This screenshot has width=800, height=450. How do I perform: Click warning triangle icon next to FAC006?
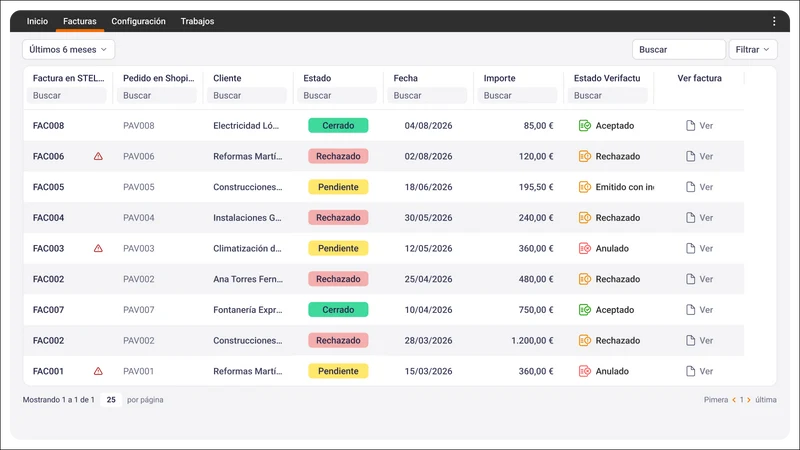tap(98, 156)
